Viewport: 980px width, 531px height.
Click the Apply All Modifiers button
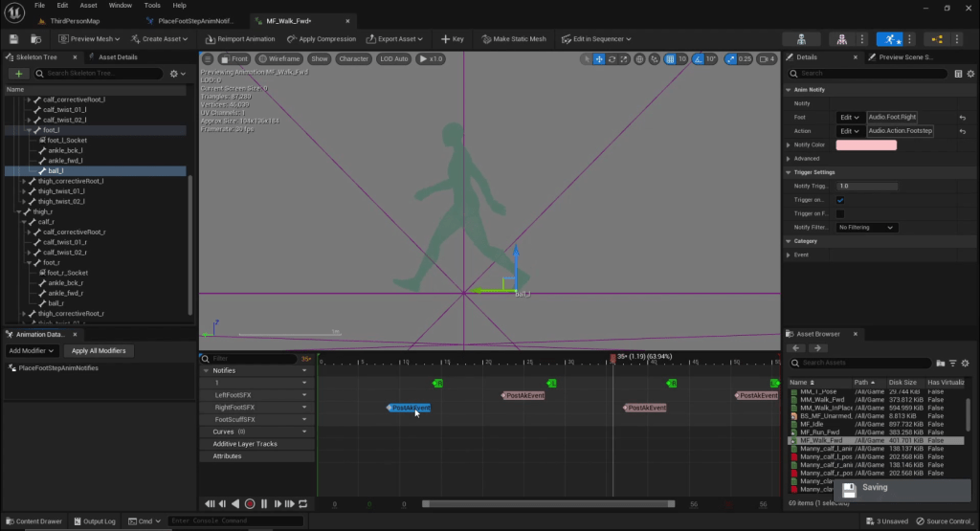(99, 351)
